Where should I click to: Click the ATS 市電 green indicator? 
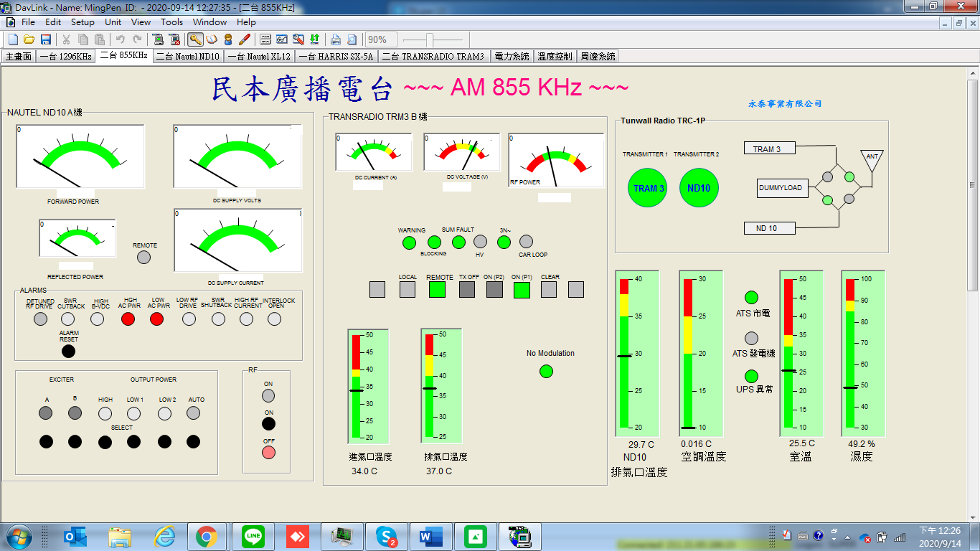(x=751, y=297)
